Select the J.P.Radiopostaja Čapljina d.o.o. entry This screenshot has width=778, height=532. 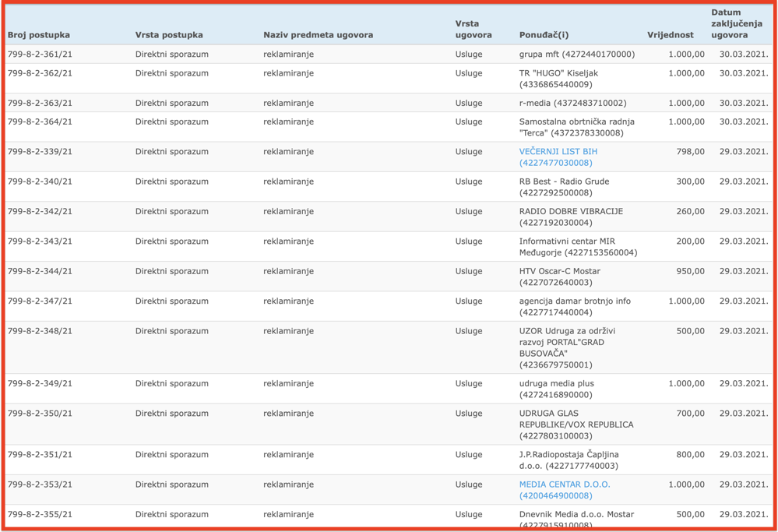(x=569, y=460)
